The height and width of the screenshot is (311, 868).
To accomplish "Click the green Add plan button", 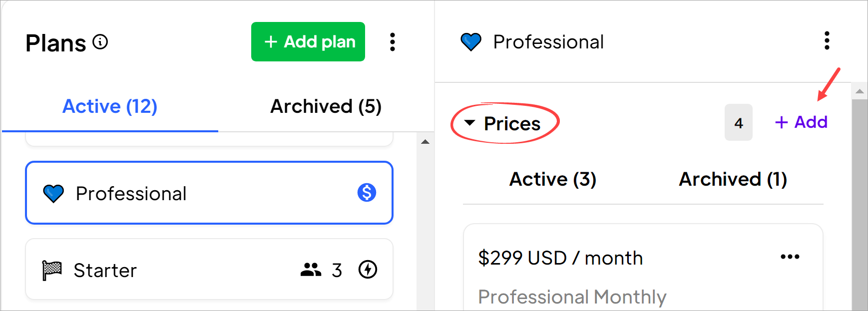I will 308,42.
